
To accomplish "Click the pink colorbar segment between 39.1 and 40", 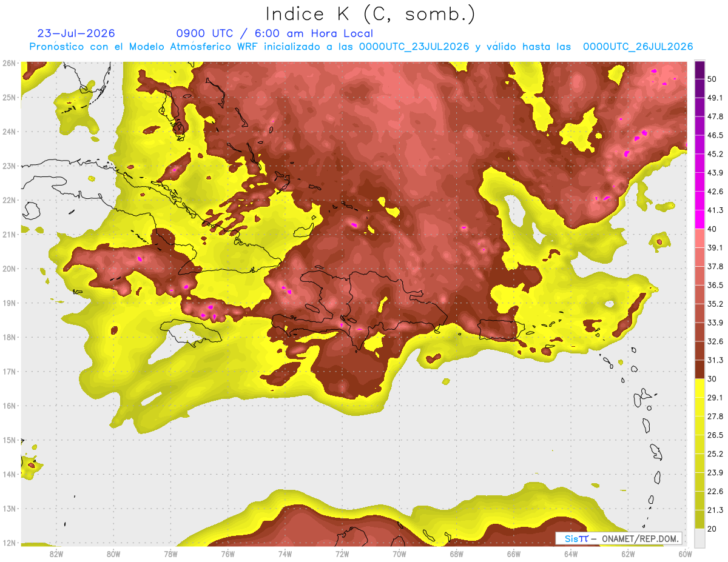I will (699, 238).
